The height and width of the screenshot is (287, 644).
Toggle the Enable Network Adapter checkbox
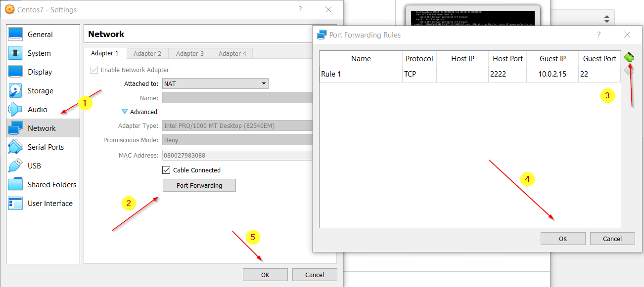pyautogui.click(x=94, y=70)
